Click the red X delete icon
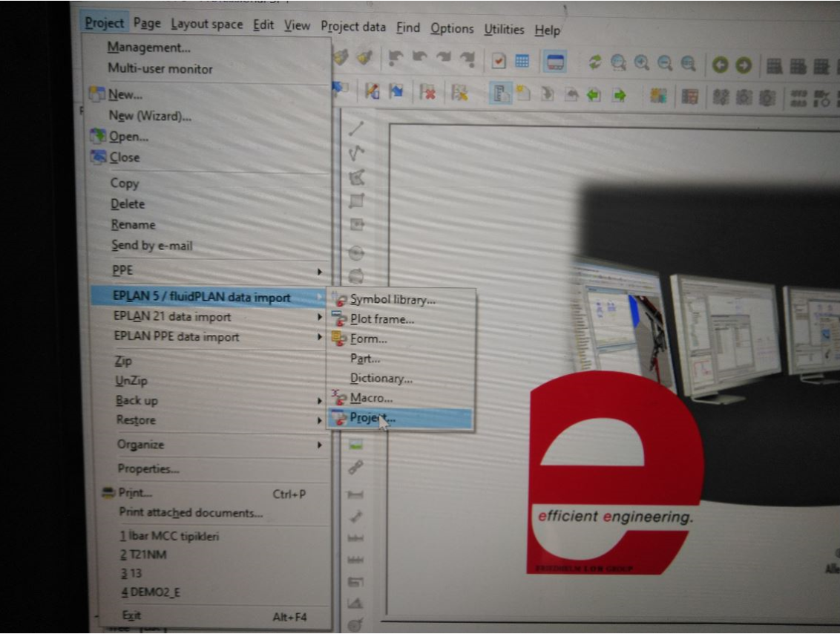This screenshot has width=840, height=634. coord(427,92)
